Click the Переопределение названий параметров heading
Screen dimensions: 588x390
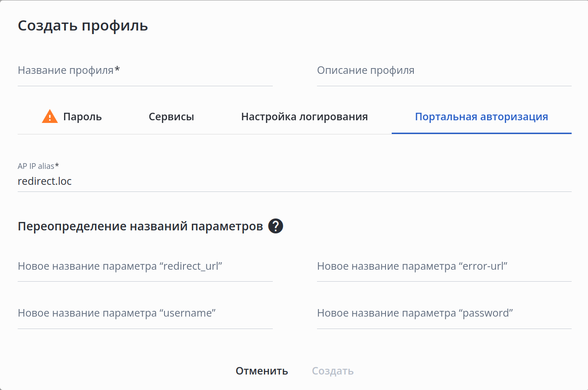(140, 226)
